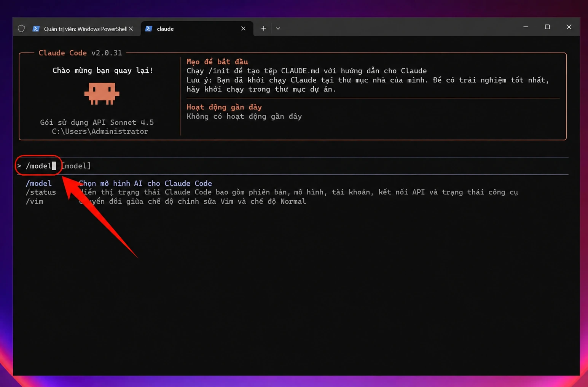
Task: Click the 'hãy khởi chạy trong thư mục dự án.' line
Action: (261, 89)
